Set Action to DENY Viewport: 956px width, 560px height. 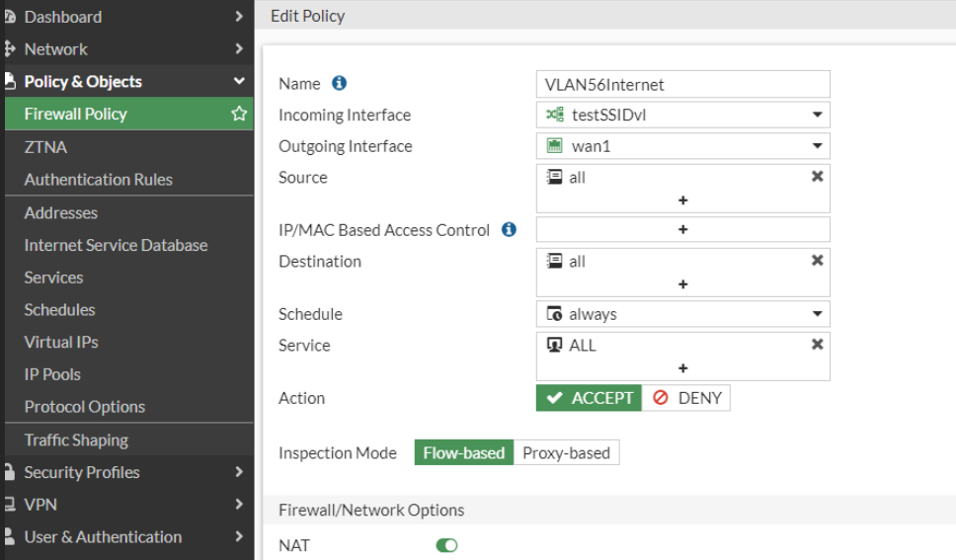pyautogui.click(x=687, y=398)
